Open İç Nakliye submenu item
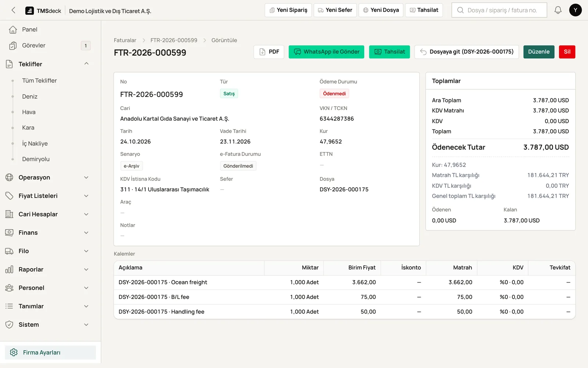This screenshot has width=588, height=368. [x=35, y=144]
